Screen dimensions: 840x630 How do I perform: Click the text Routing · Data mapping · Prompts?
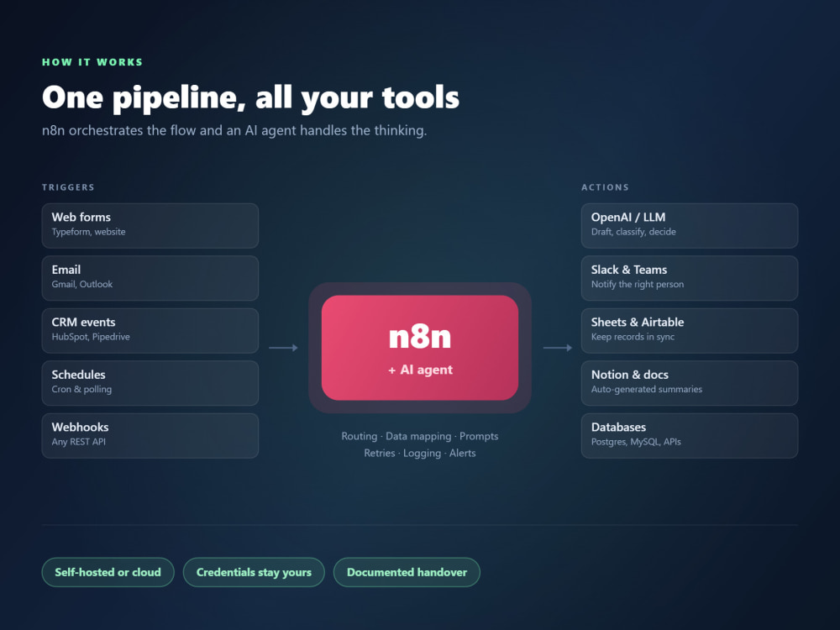click(420, 436)
